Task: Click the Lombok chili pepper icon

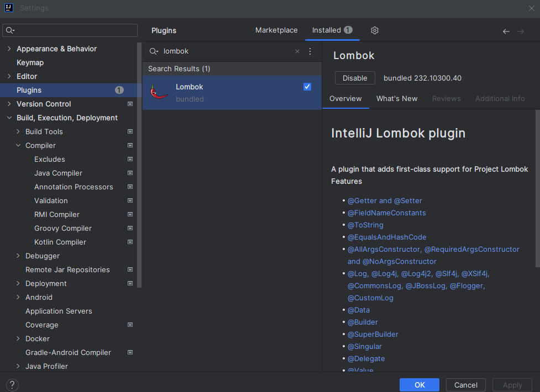Action: point(159,92)
